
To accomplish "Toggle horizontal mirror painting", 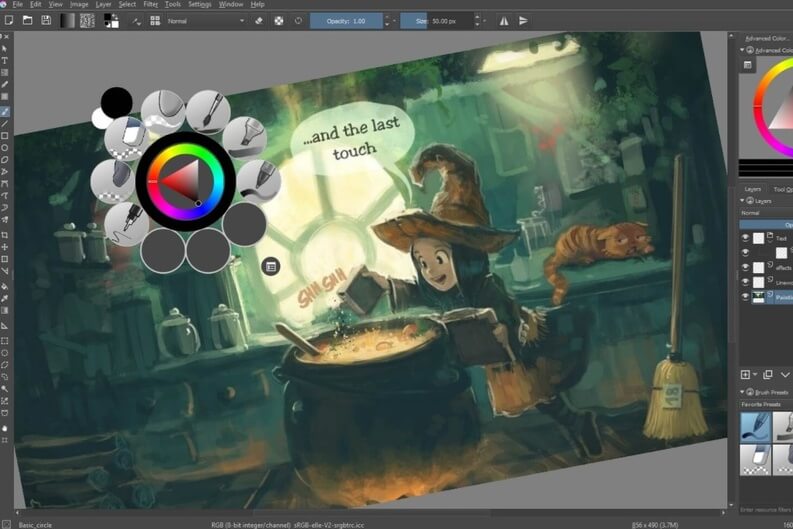I will point(504,21).
